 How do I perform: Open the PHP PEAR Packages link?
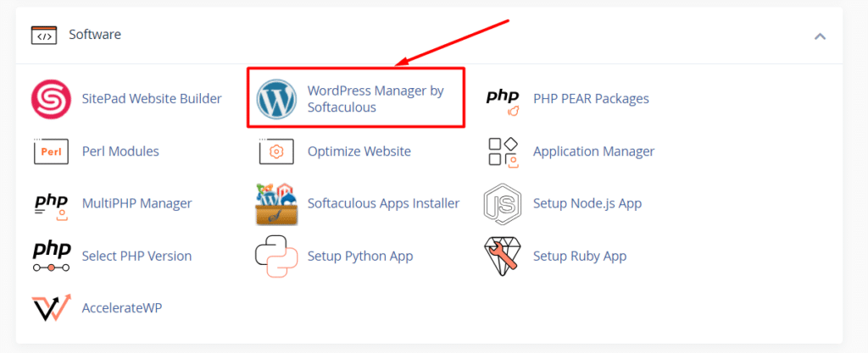pos(591,99)
